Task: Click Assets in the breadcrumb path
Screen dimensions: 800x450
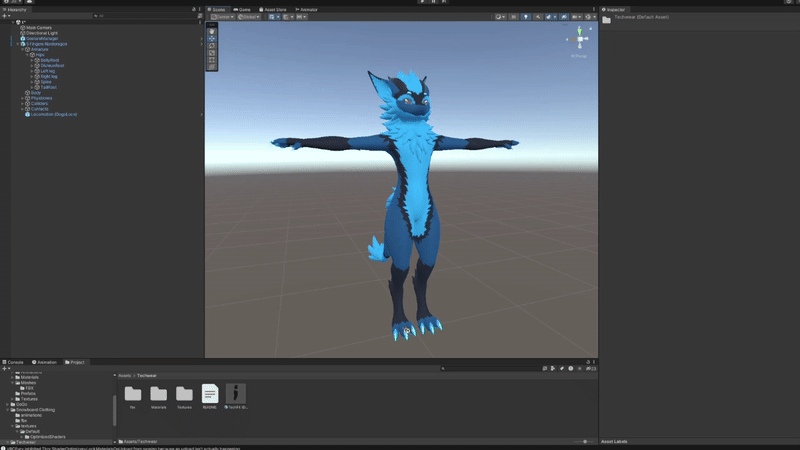Action: pos(124,376)
